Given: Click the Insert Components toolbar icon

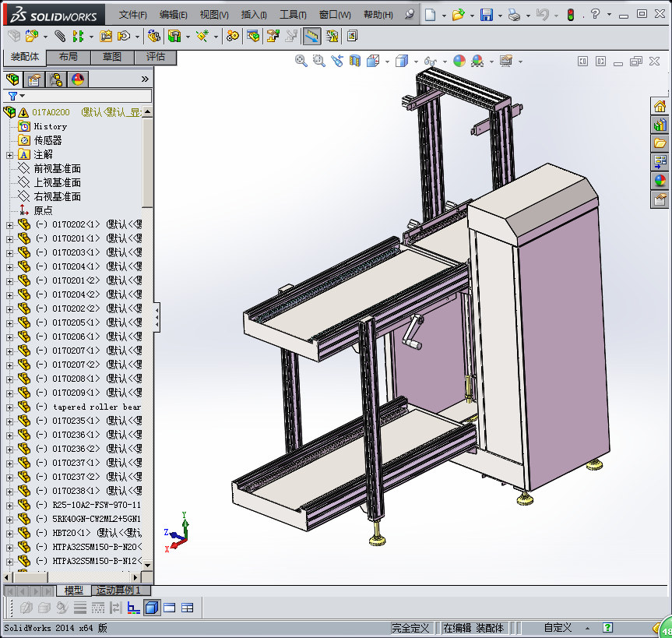Looking at the screenshot, I should pos(32,36).
